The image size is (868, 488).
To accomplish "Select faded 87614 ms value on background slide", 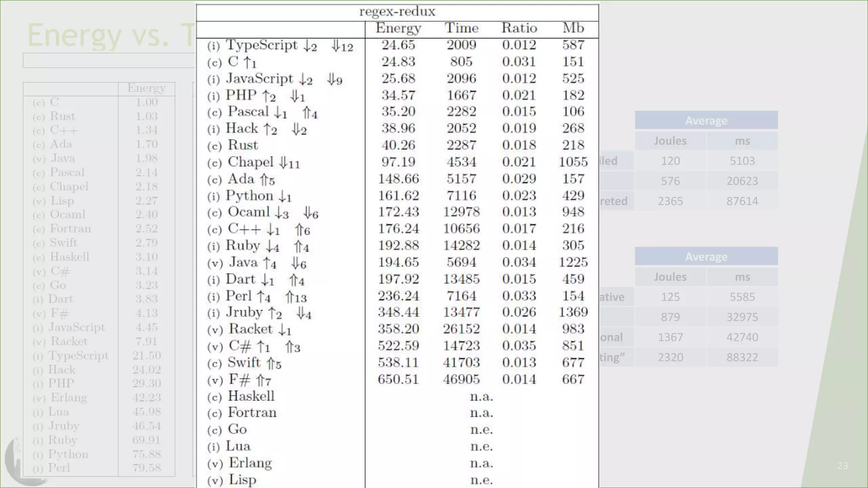I will click(x=742, y=201).
